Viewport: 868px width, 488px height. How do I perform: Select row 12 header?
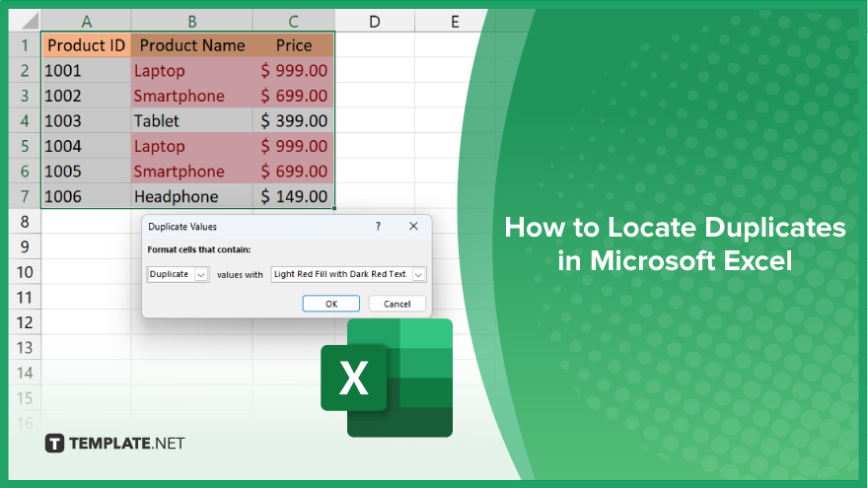[25, 322]
